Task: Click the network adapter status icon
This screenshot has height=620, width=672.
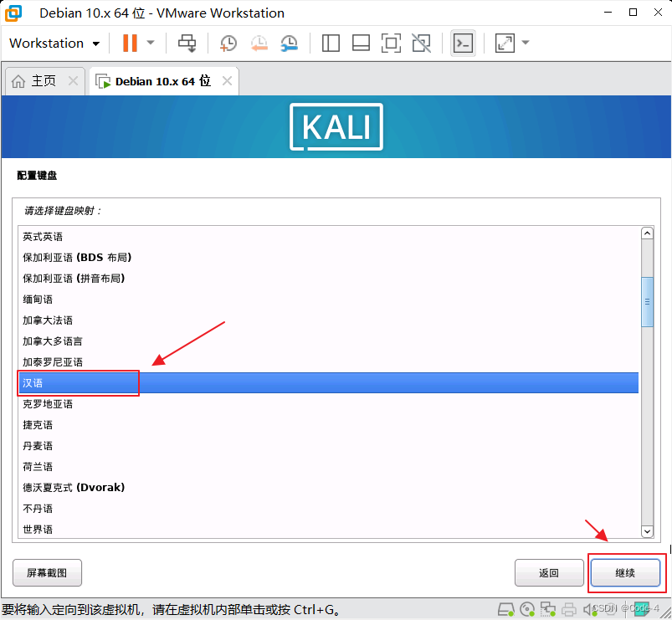Action: click(547, 609)
